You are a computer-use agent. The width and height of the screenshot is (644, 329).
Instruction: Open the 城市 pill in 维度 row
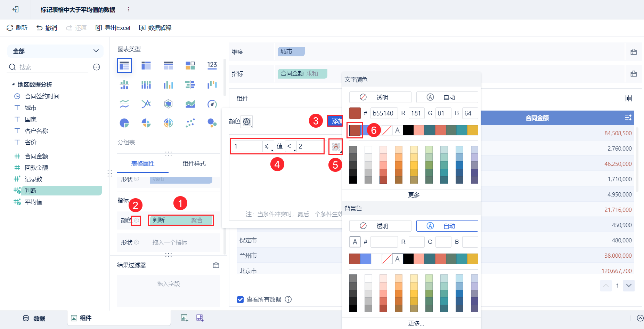pos(291,51)
